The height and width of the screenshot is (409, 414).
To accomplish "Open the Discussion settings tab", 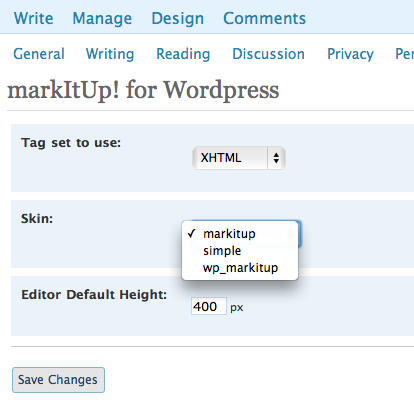I will click(268, 54).
